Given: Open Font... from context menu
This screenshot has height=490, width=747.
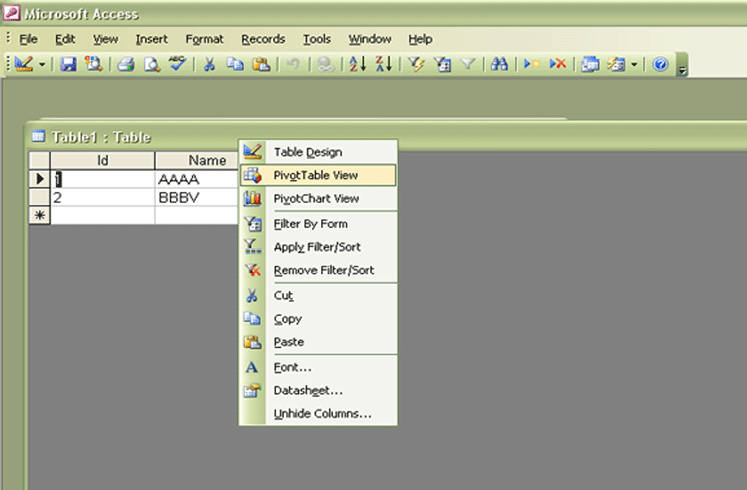Looking at the screenshot, I should 318,367.
